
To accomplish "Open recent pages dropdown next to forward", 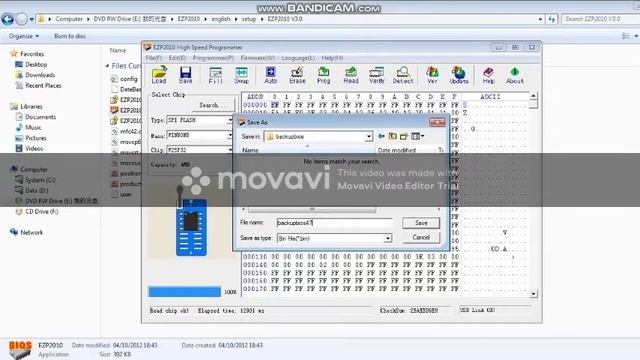I will click(31, 19).
